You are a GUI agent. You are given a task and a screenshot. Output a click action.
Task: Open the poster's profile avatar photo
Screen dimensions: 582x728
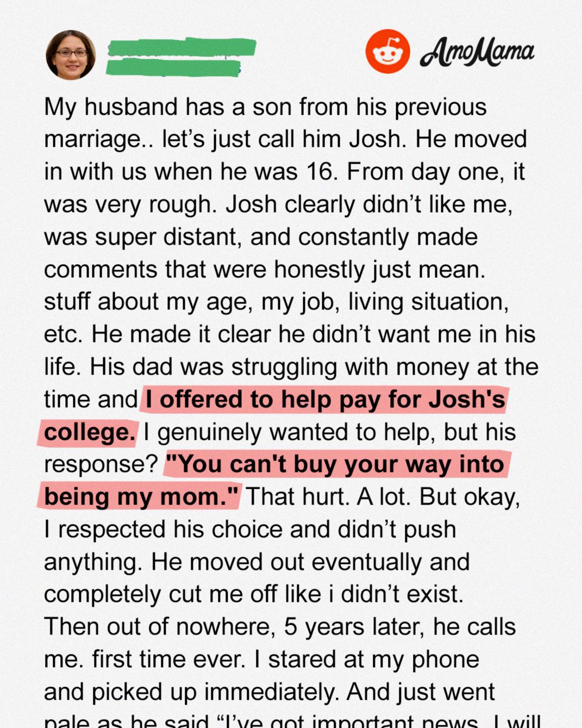[71, 55]
